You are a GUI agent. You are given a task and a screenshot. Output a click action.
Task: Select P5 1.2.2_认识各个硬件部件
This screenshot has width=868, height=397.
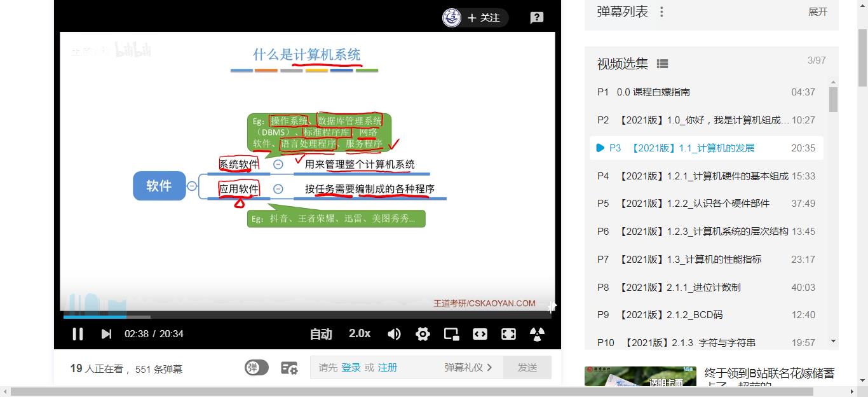707,204
